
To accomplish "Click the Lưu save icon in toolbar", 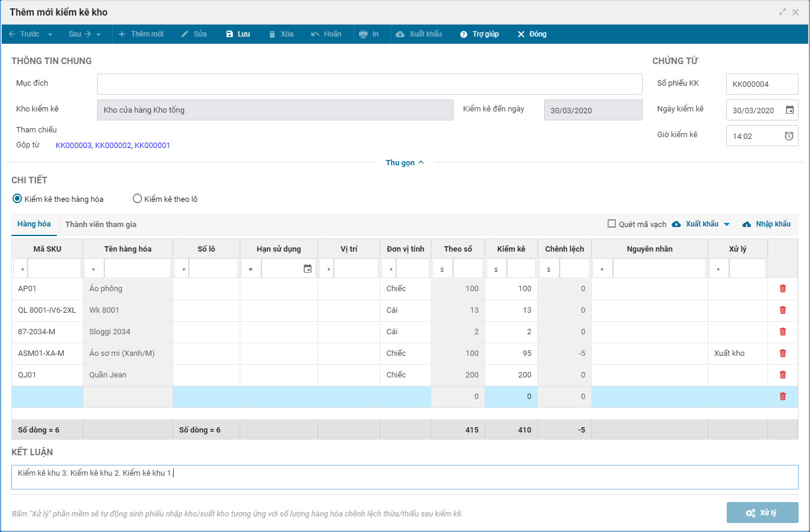I will click(x=229, y=34).
